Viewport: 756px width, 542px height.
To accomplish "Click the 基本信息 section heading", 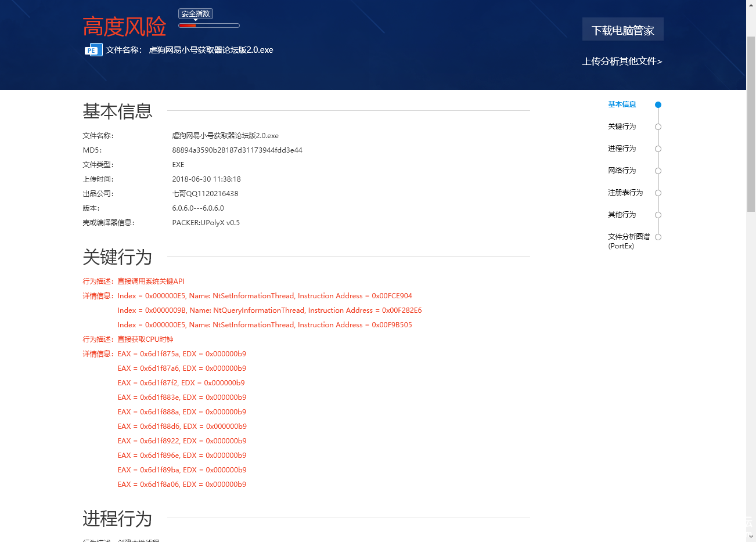I will pyautogui.click(x=117, y=111).
